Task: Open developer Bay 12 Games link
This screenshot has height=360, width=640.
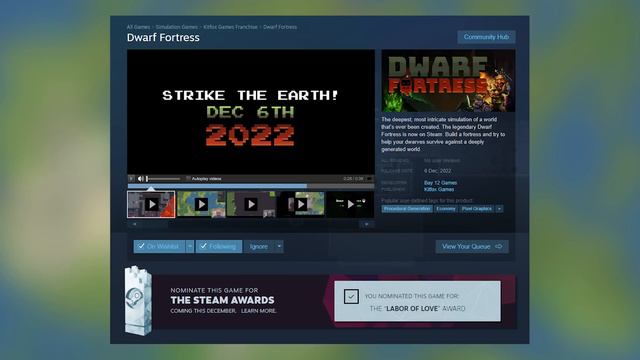Action: (440, 183)
